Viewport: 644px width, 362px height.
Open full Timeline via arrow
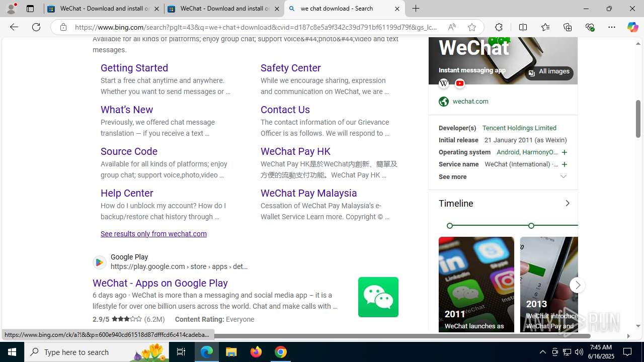coord(567,204)
